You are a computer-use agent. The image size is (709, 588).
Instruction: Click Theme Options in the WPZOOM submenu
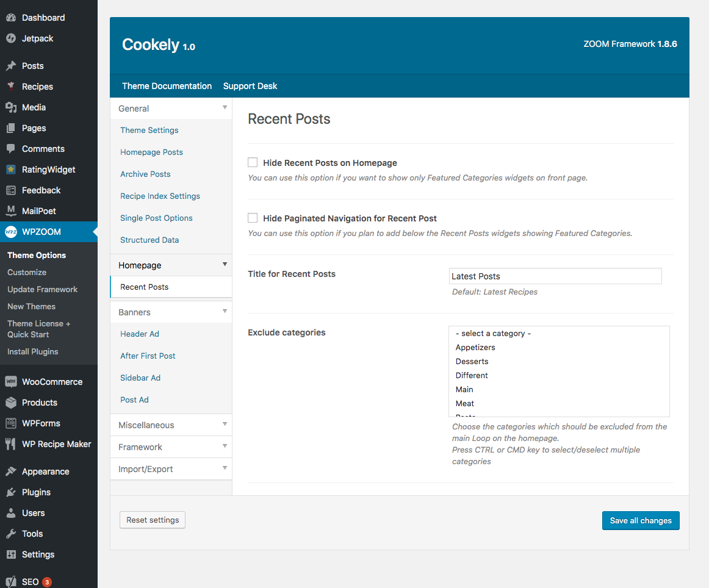[37, 256]
